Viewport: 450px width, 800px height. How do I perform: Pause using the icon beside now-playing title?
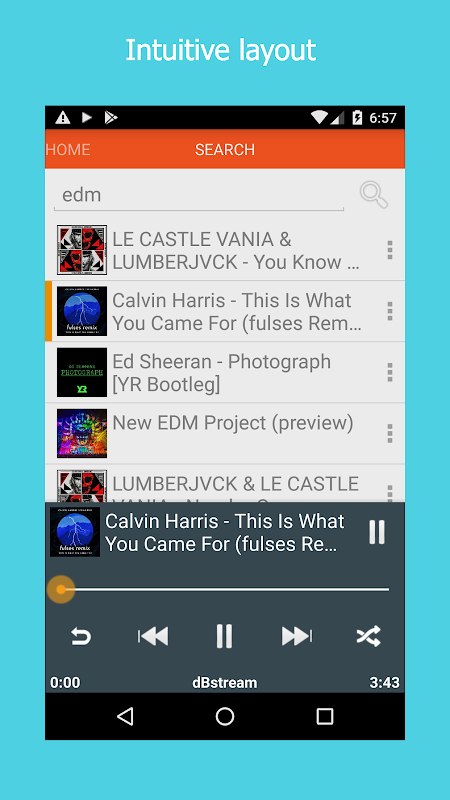(x=377, y=532)
